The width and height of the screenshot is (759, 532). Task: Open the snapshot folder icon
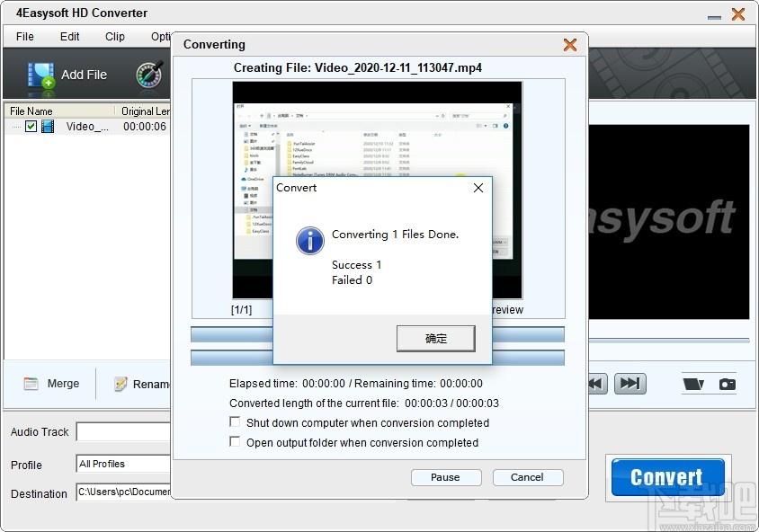(x=693, y=384)
